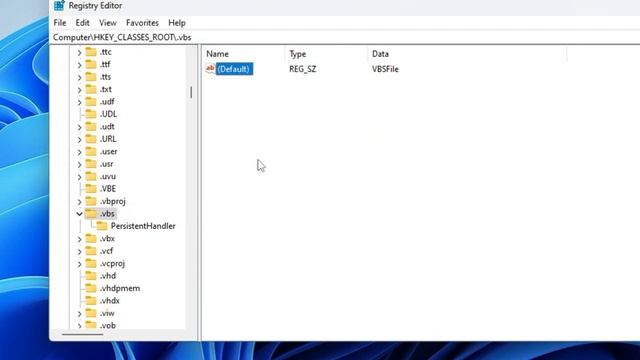Viewport: 640px width, 360px height.
Task: Expand the .ttf key
Action: [79, 64]
